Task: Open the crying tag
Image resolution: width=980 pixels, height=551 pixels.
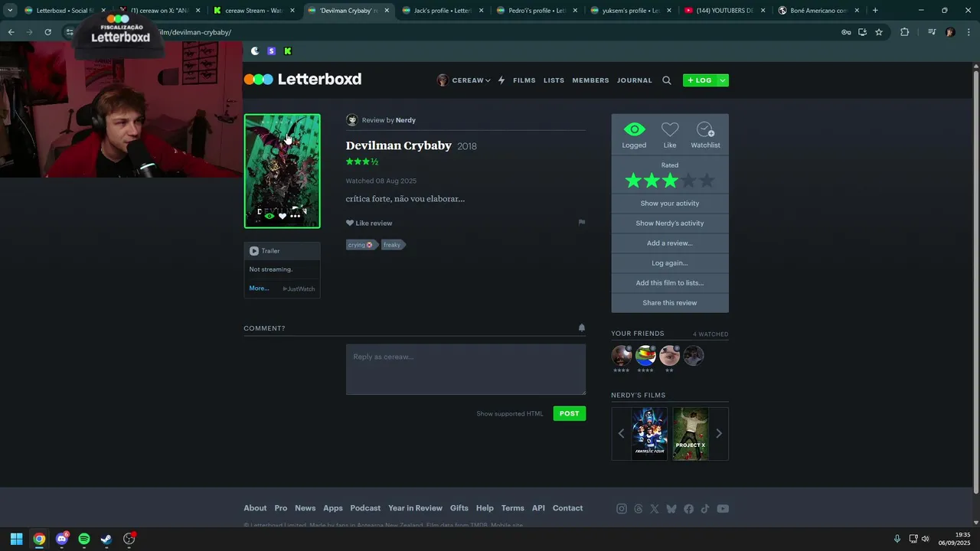Action: 361,245
